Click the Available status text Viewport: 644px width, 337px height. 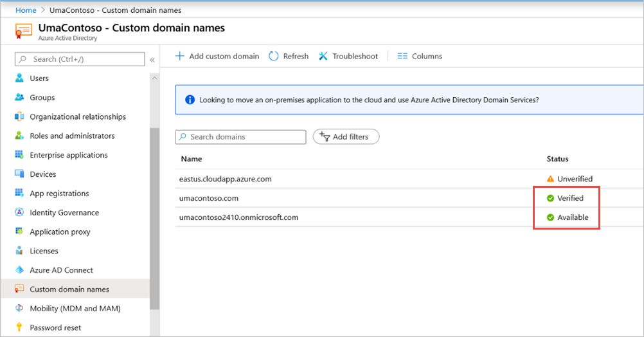[x=573, y=217]
